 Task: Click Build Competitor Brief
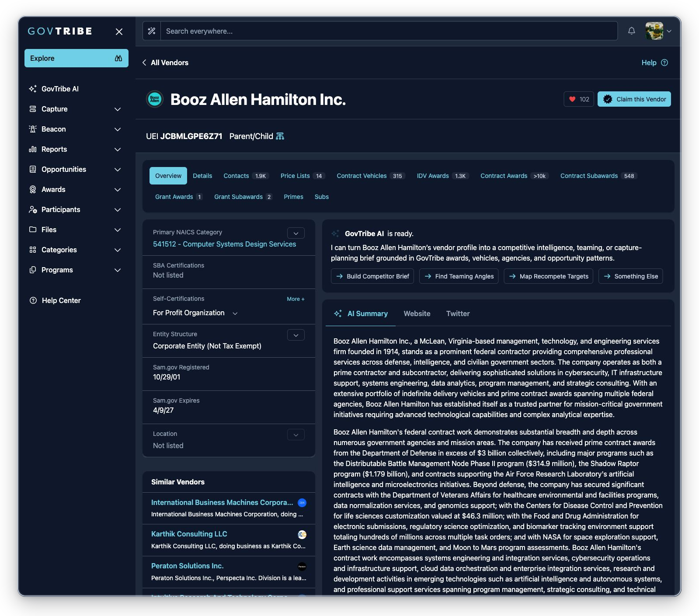(372, 276)
